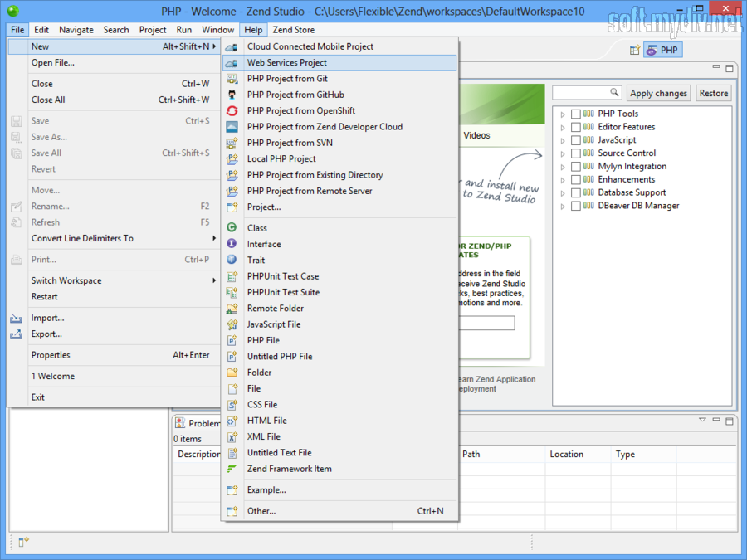
Task: Click the Local PHP Project icon
Action: [232, 159]
